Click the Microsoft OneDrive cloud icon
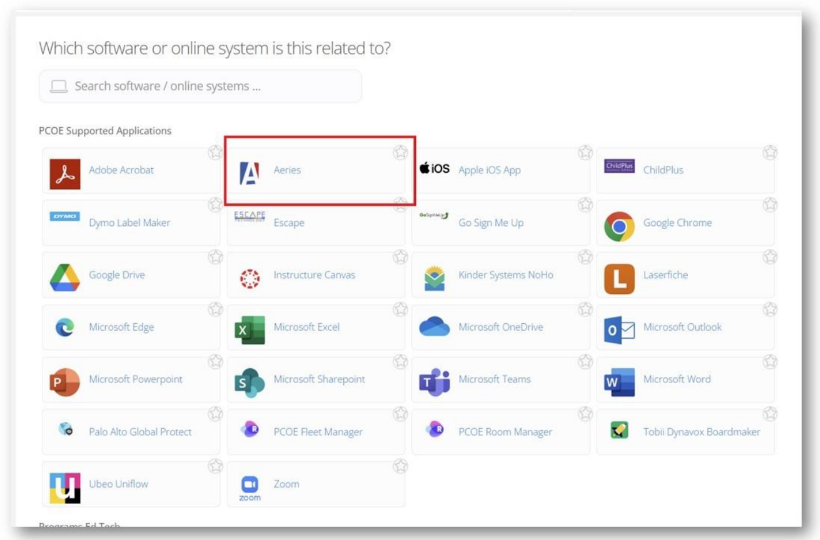The width and height of the screenshot is (820, 540). (x=435, y=326)
